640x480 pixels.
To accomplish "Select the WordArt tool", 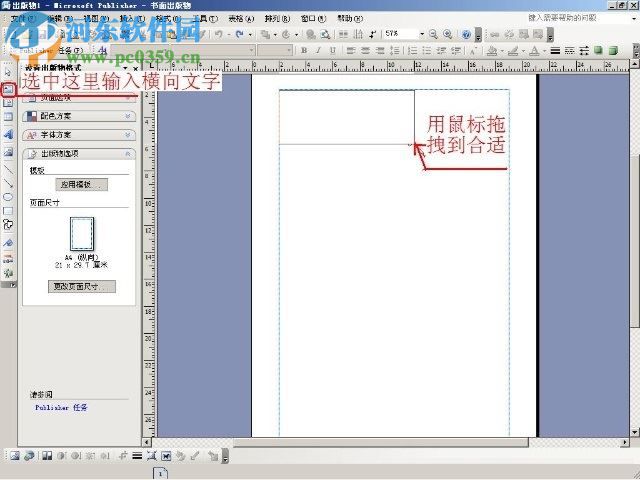I will 8,135.
